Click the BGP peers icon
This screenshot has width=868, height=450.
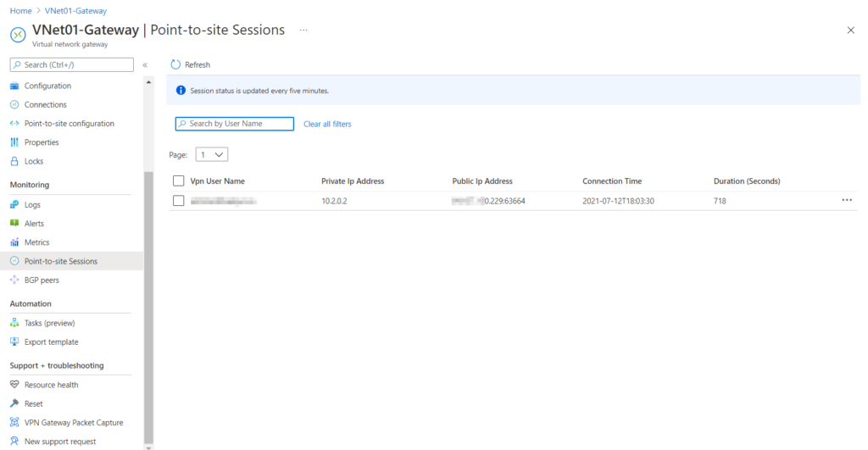14,280
